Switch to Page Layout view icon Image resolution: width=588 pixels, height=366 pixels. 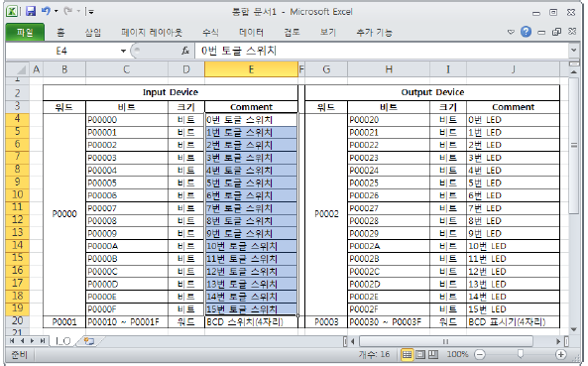click(420, 354)
